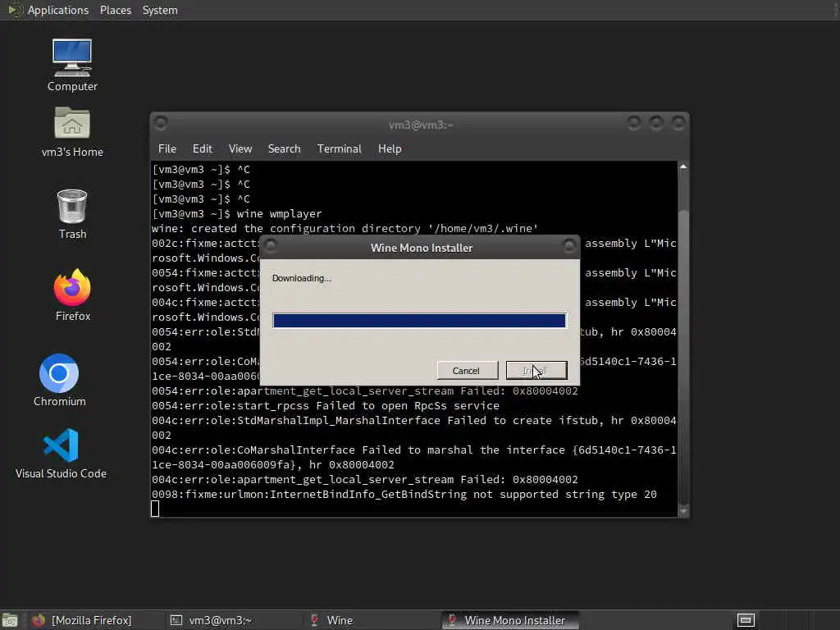Screen dimensions: 840x630
Task: Close the terminal window
Action: click(x=678, y=123)
